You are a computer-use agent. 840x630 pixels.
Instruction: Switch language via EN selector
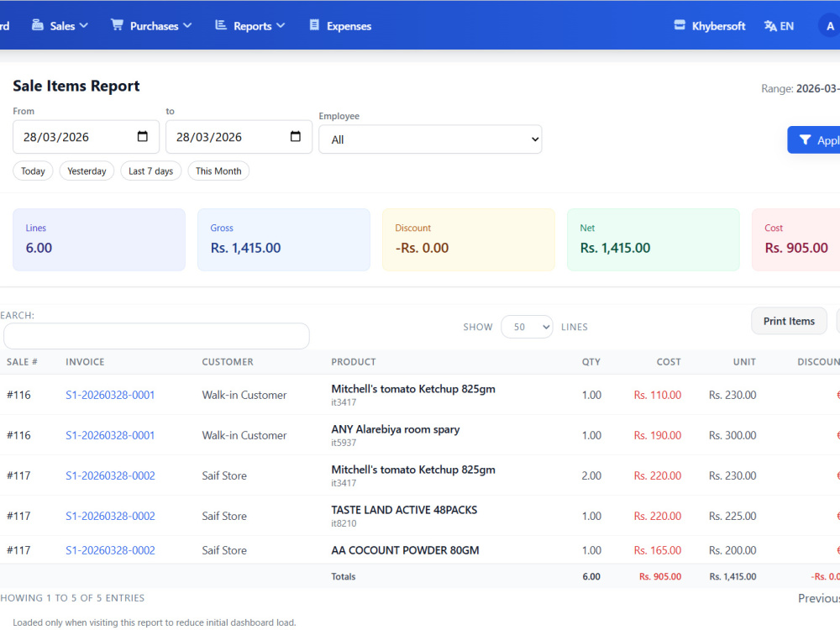point(780,26)
